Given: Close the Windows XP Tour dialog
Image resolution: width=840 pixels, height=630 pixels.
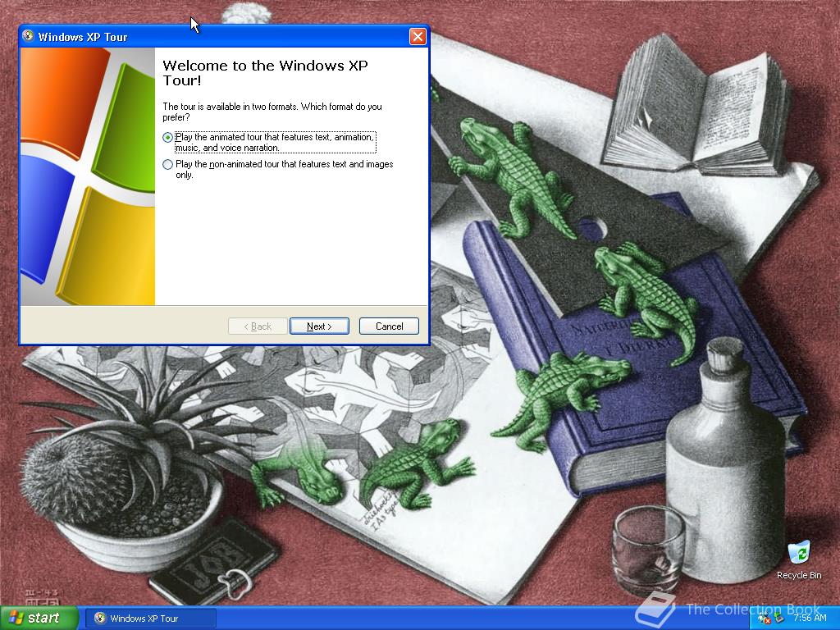Looking at the screenshot, I should pos(418,36).
